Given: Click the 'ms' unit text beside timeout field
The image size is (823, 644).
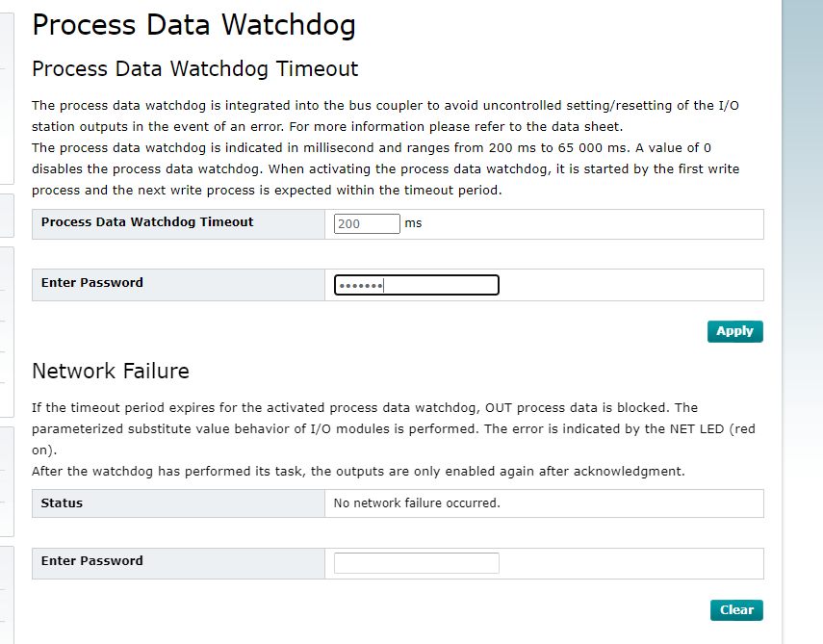Looking at the screenshot, I should coord(413,223).
